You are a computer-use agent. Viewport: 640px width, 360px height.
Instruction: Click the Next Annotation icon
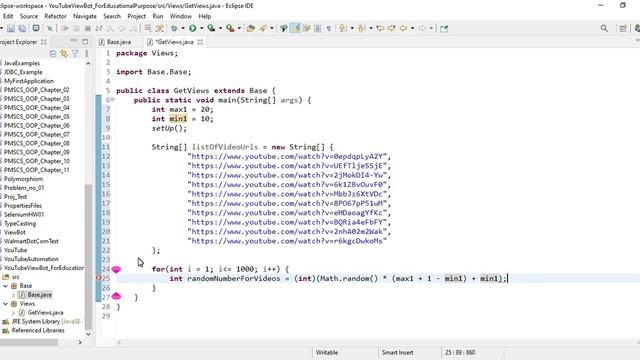343,28
